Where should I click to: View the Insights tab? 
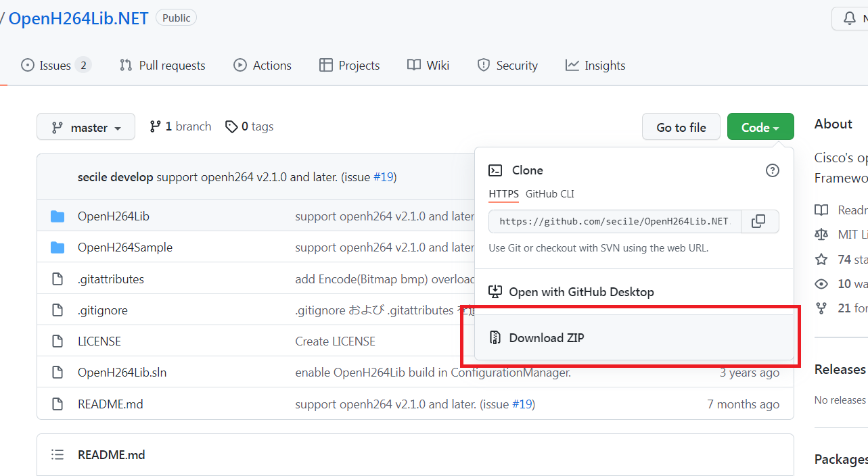pyautogui.click(x=595, y=66)
